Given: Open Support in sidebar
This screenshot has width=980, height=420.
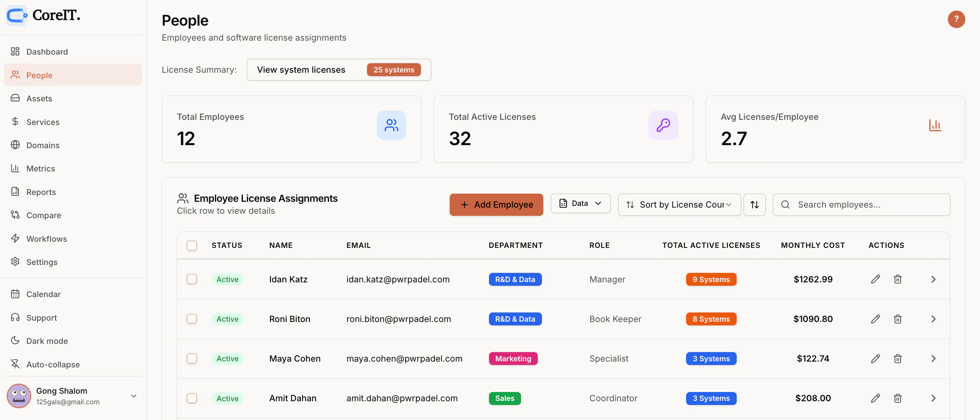Looking at the screenshot, I should (x=73, y=317).
